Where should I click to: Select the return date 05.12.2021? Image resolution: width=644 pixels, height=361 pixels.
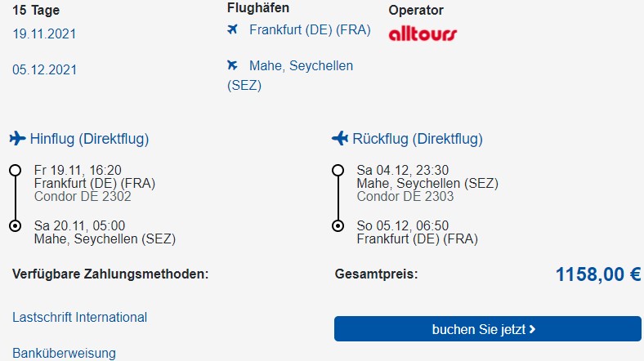[44, 69]
